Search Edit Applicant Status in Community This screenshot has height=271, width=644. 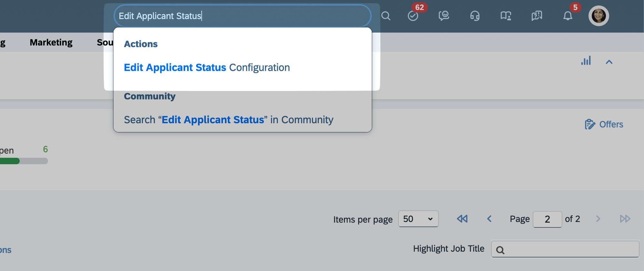(x=228, y=120)
